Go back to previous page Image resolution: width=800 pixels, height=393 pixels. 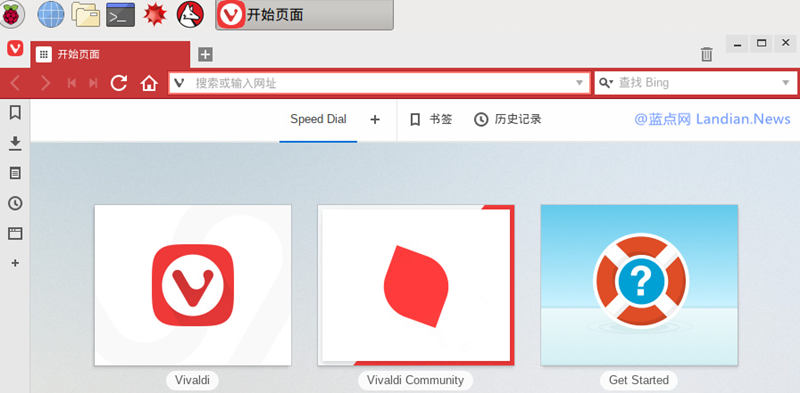15,83
